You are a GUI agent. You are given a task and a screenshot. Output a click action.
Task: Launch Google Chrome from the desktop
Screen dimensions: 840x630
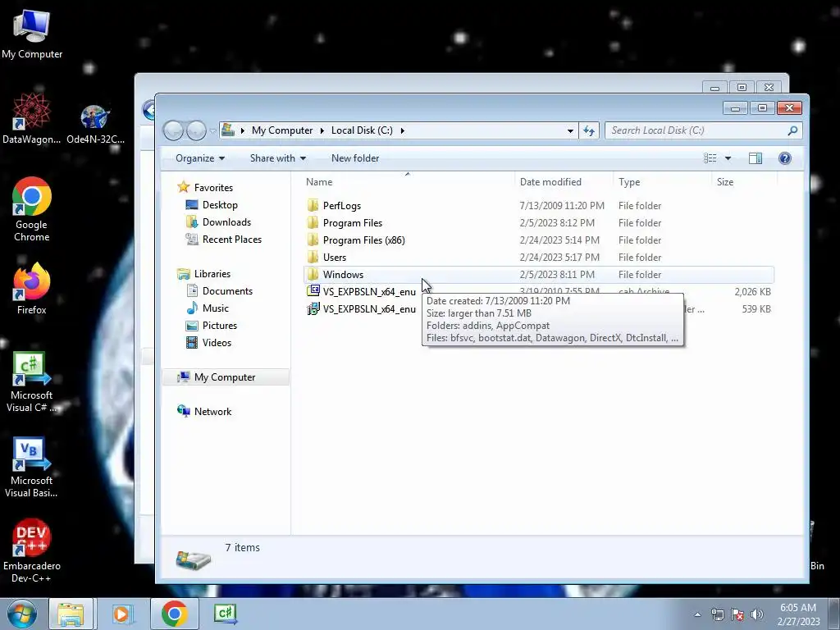[x=32, y=209]
